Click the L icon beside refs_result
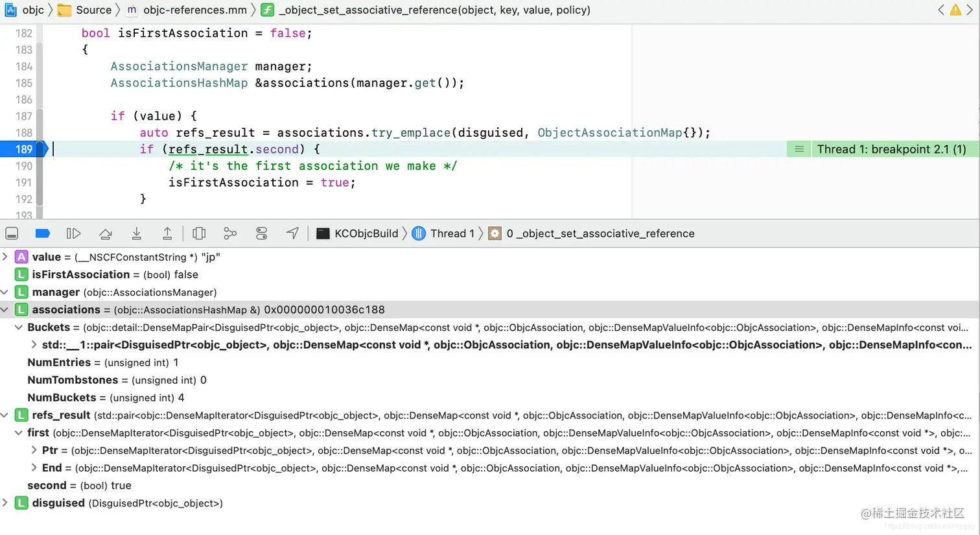980x535 pixels. [21, 415]
